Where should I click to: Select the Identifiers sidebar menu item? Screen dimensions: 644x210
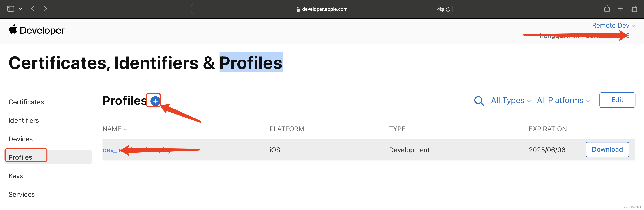coord(23,120)
